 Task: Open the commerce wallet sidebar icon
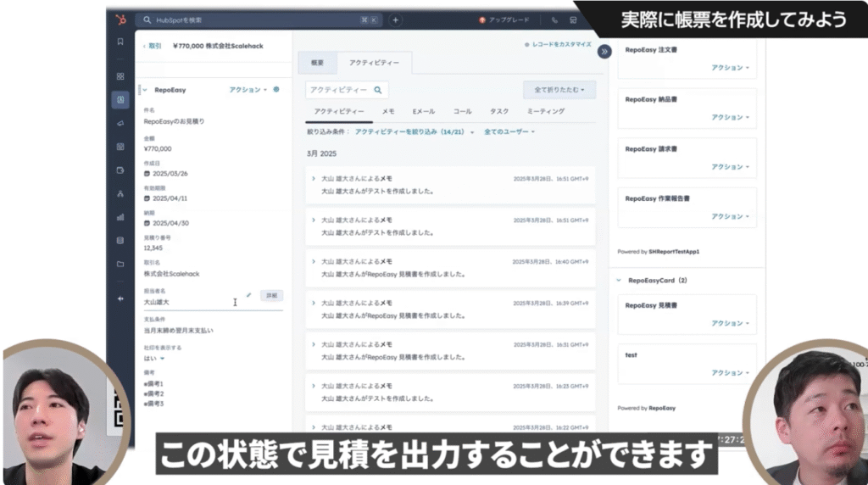click(120, 170)
